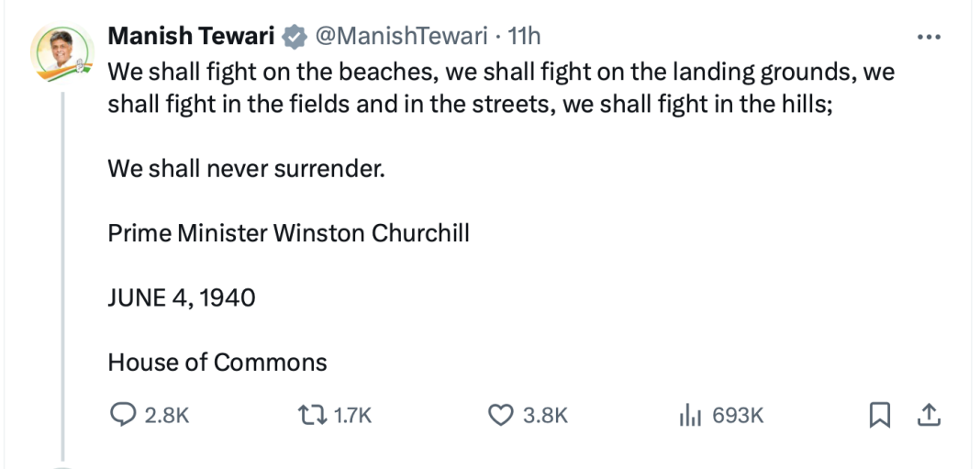Click the "Prime Minister Winston Churchill" text
980x469 pixels.
tap(288, 233)
